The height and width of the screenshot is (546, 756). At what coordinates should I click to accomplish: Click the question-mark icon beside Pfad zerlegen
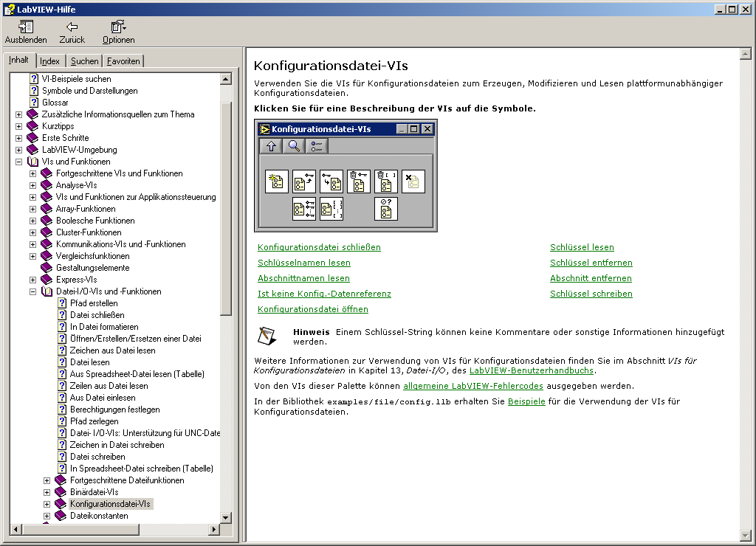[62, 421]
